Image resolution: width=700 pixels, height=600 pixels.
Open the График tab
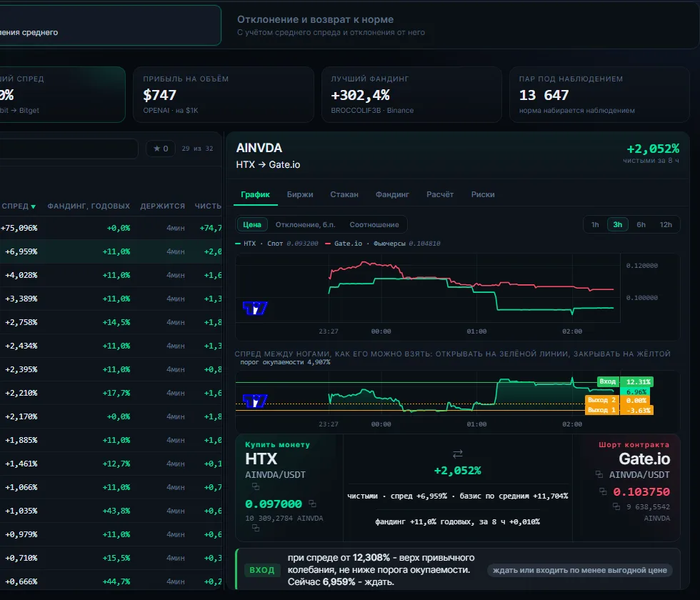[256, 194]
